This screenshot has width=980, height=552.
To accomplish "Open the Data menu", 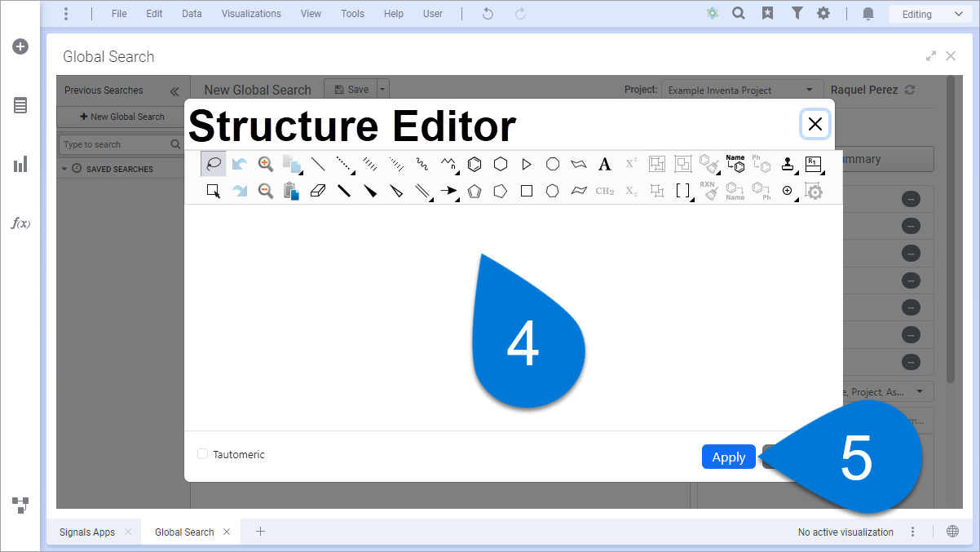I will (x=192, y=14).
